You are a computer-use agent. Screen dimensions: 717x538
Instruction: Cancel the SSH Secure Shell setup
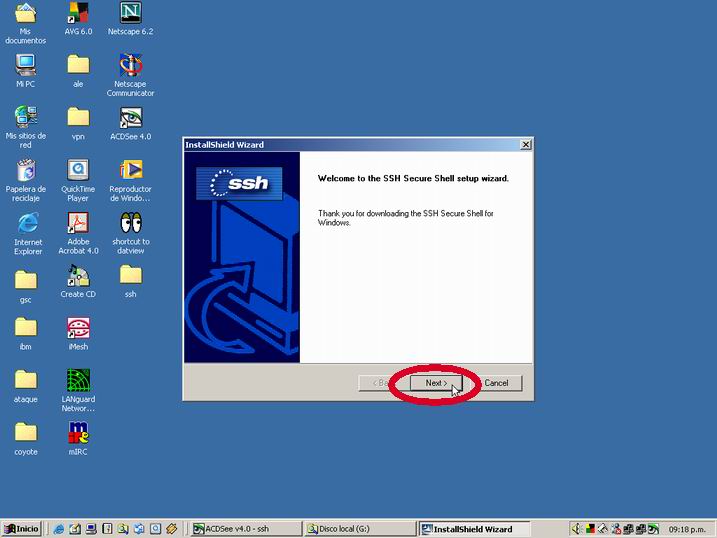pos(496,383)
